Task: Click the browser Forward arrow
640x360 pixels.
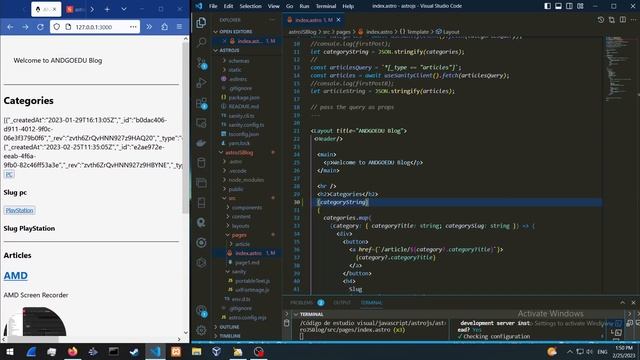Action: click(25, 27)
